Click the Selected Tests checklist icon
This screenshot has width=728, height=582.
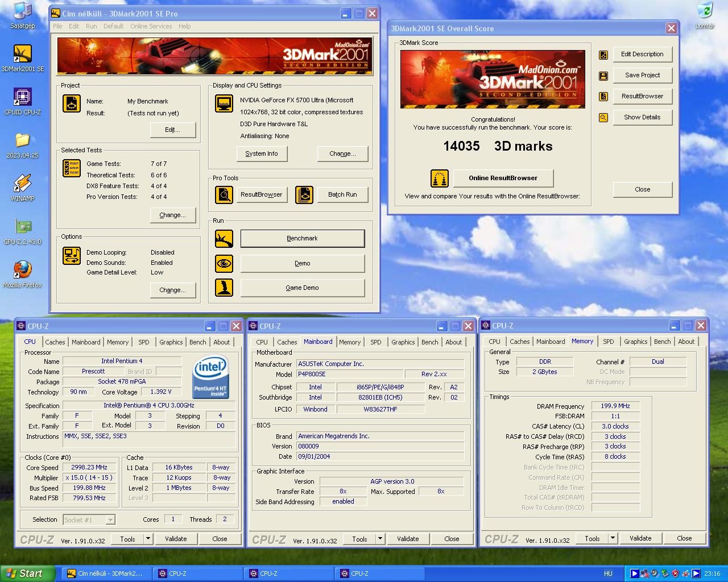click(x=72, y=168)
